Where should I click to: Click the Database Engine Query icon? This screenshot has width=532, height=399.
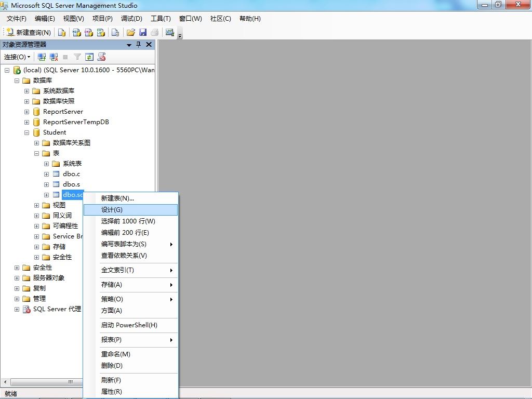(62, 32)
